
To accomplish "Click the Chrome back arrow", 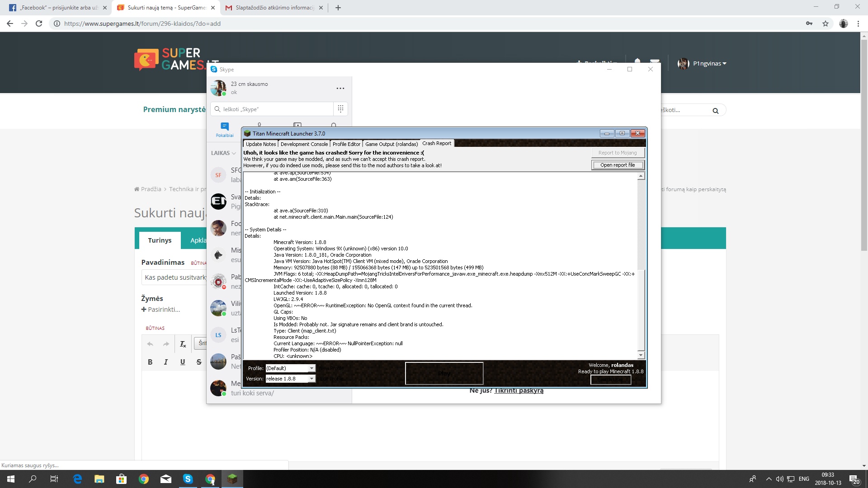I will [x=10, y=23].
